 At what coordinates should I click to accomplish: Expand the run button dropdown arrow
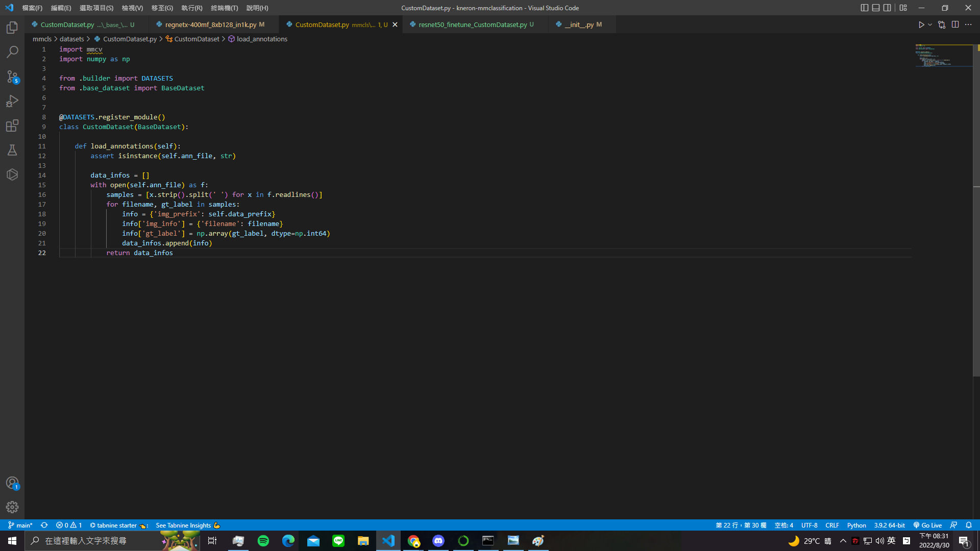930,24
